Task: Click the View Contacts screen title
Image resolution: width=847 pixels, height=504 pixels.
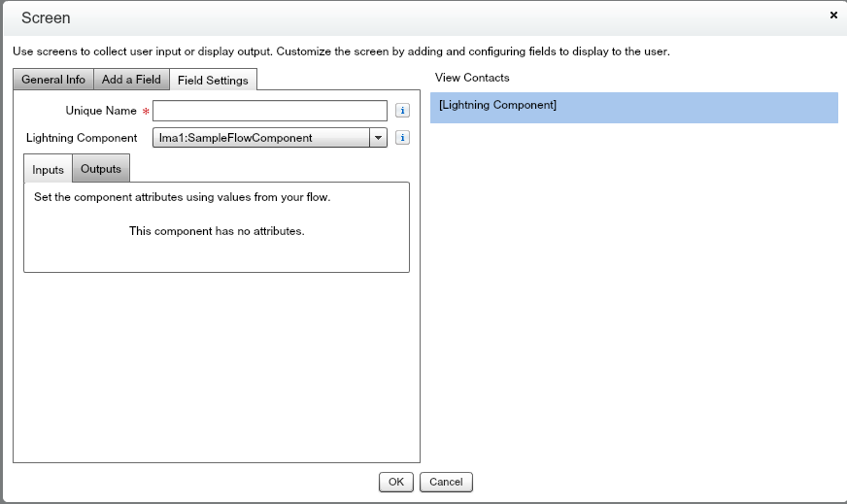Action: tap(472, 78)
